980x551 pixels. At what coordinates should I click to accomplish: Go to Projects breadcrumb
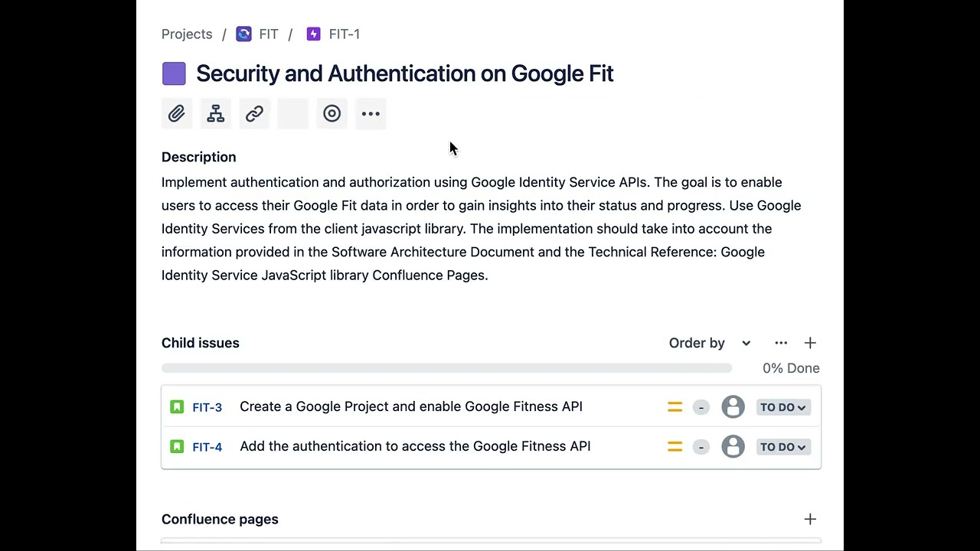coord(187,34)
